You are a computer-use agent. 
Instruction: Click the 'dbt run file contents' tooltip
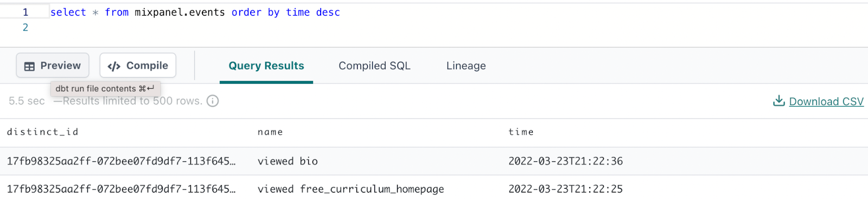(x=105, y=89)
